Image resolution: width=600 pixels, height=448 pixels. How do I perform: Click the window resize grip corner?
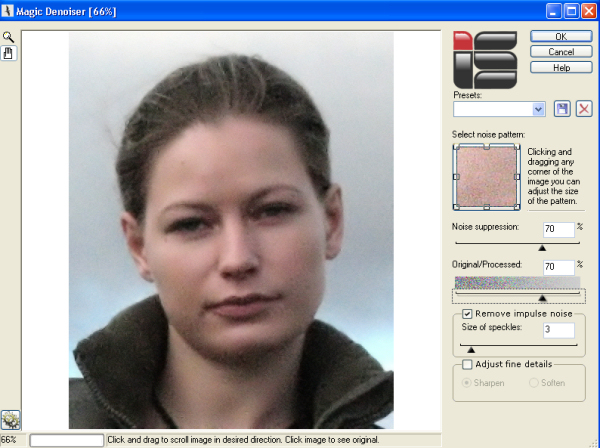594,442
